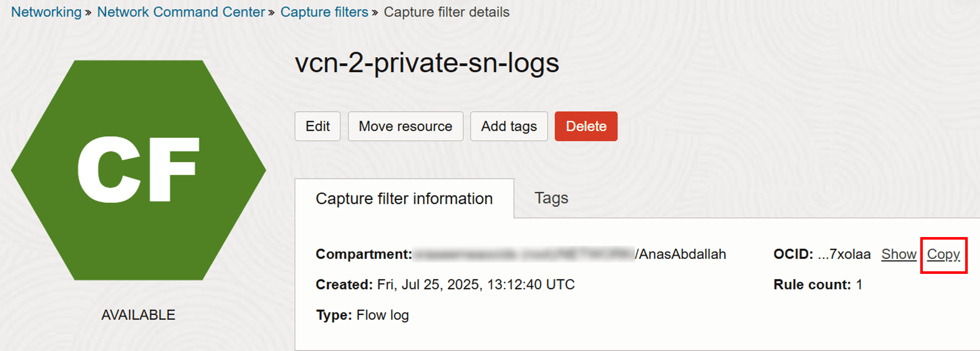Show the full OCID value

898,254
